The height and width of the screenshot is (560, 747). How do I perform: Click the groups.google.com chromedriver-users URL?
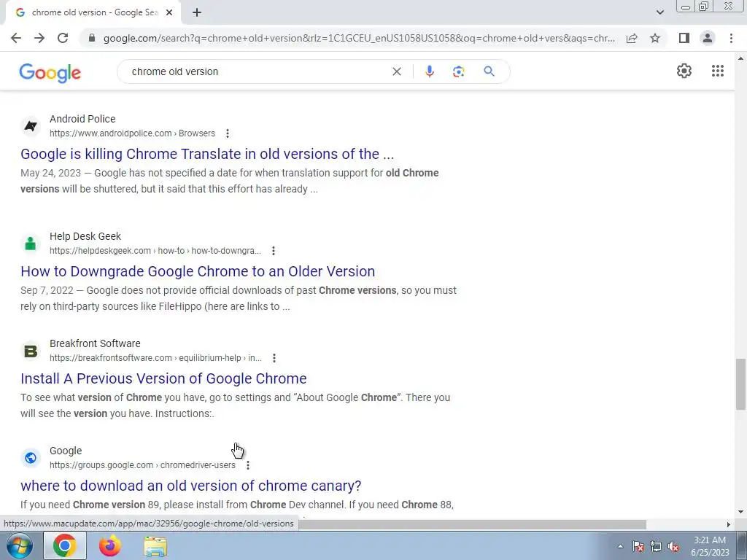[142, 465]
